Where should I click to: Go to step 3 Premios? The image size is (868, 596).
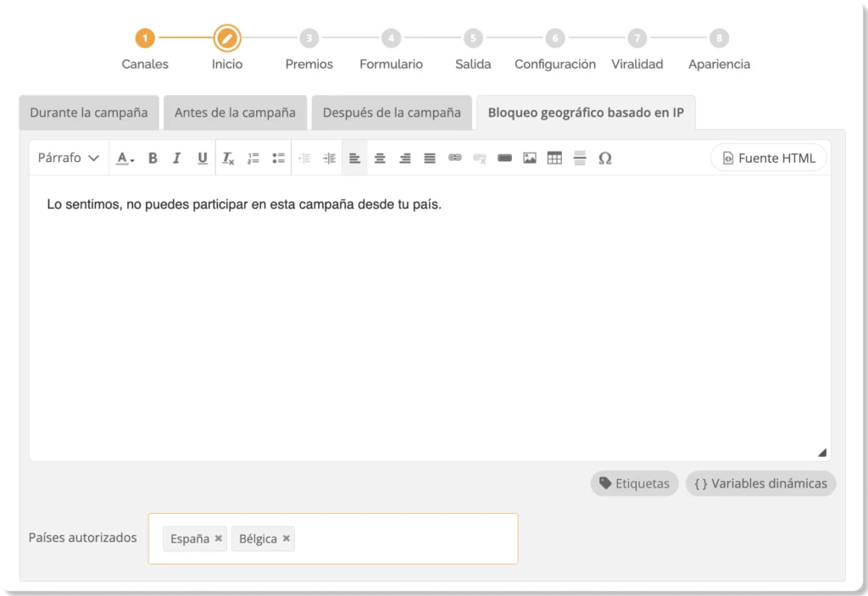click(309, 39)
